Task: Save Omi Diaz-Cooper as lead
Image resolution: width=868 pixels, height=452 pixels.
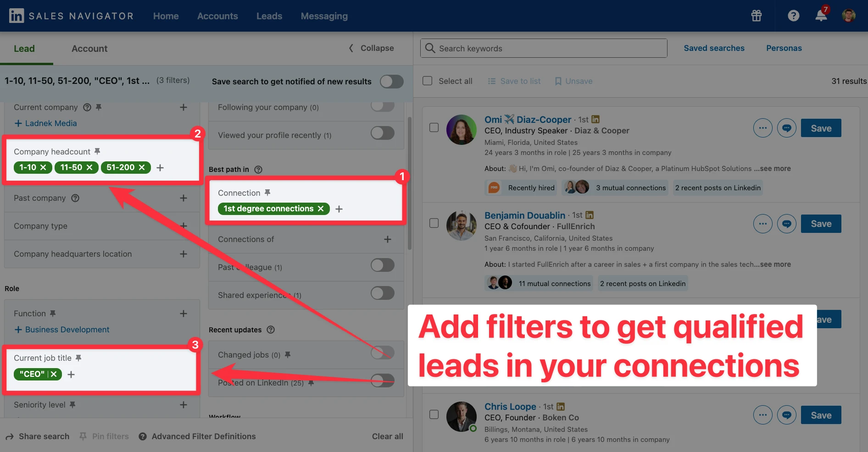Action: (821, 128)
